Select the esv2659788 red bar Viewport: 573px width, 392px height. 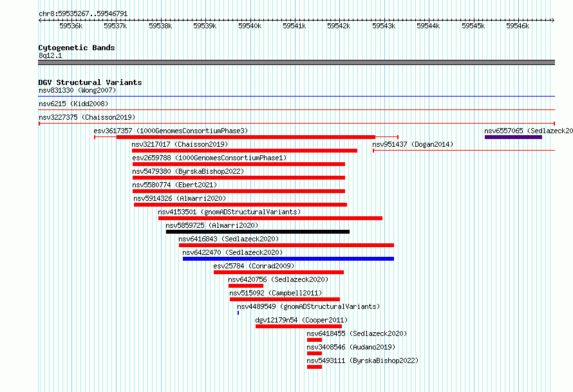pos(239,164)
